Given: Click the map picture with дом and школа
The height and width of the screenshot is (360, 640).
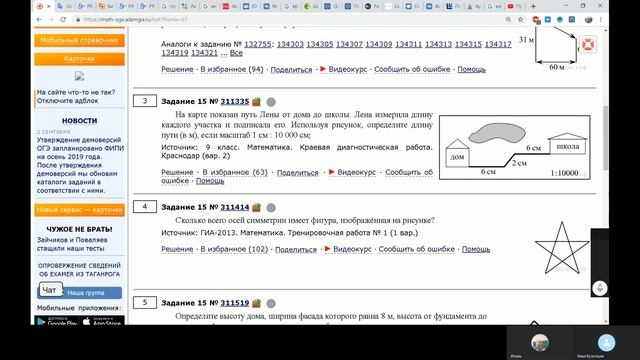Looking at the screenshot, I should (x=514, y=147).
